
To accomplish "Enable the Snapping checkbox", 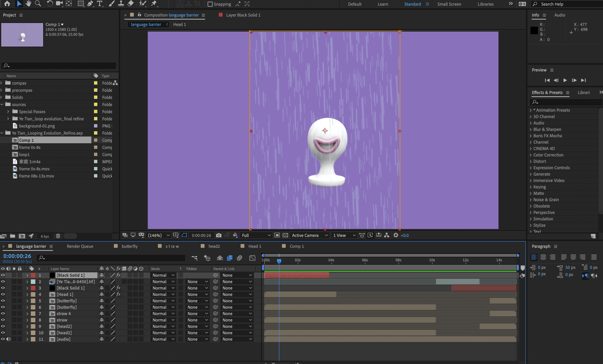I will tap(210, 4).
